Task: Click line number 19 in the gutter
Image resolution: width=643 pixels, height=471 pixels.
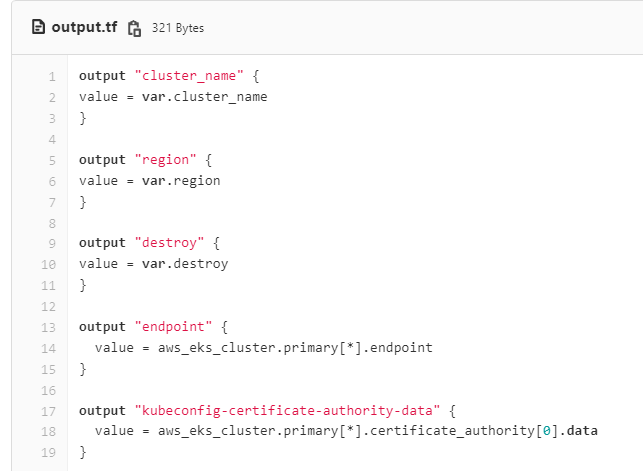Action: (48, 452)
